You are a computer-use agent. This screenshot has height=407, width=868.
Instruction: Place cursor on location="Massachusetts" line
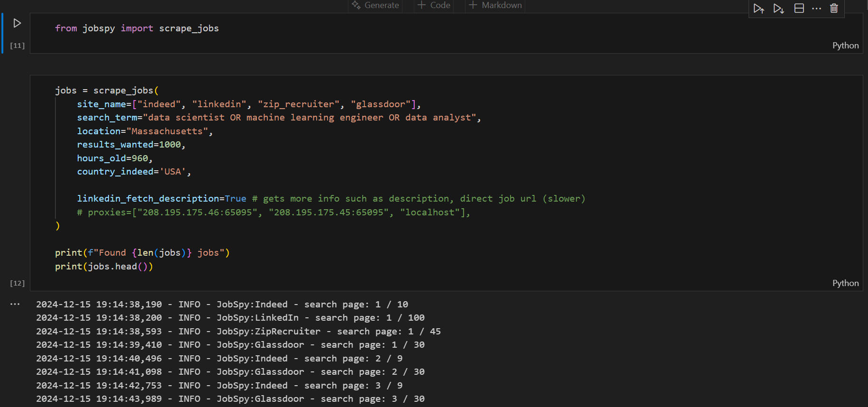click(x=145, y=131)
